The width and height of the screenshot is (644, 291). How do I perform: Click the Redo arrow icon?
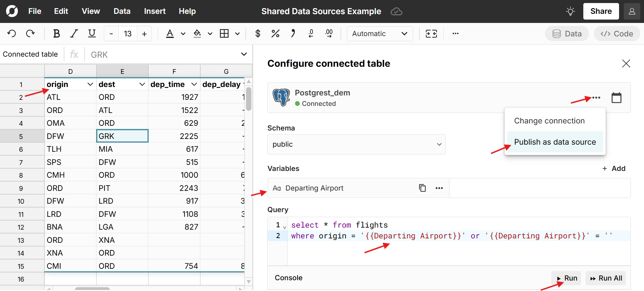tap(30, 34)
